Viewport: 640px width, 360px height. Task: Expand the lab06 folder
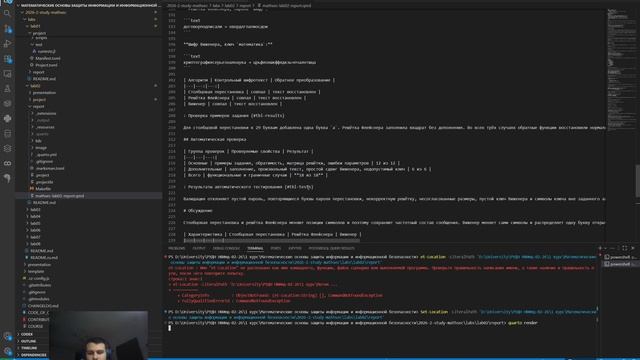click(35, 230)
